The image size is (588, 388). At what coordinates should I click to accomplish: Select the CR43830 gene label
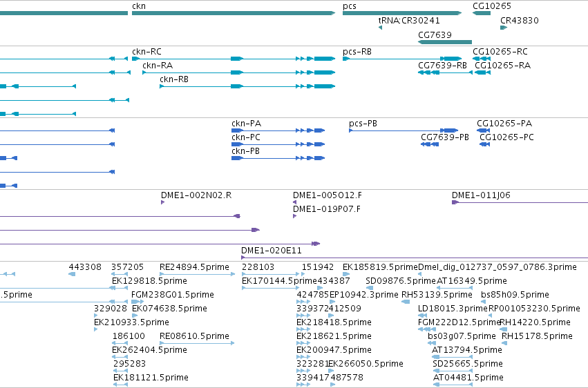(x=520, y=21)
